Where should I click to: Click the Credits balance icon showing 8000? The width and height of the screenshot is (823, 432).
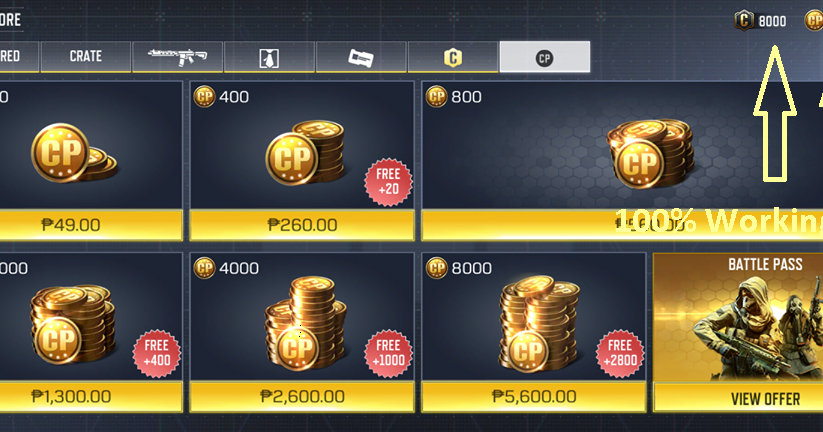744,21
